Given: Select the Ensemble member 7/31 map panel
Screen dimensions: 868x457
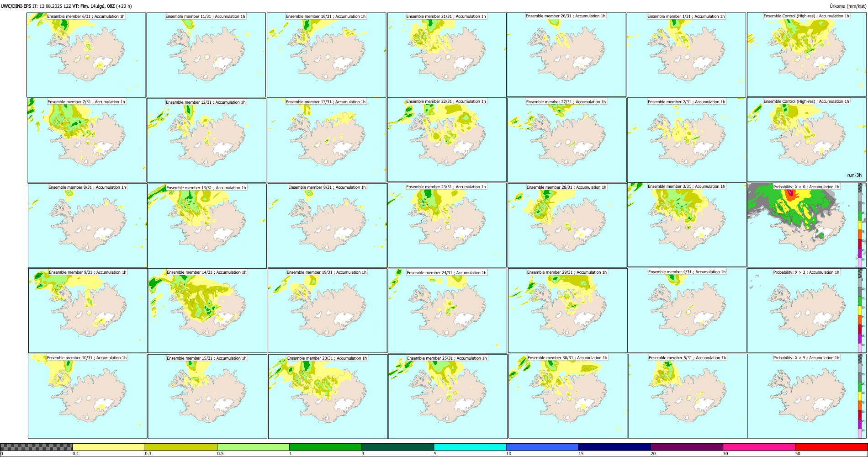Looking at the screenshot, I should click(86, 140).
